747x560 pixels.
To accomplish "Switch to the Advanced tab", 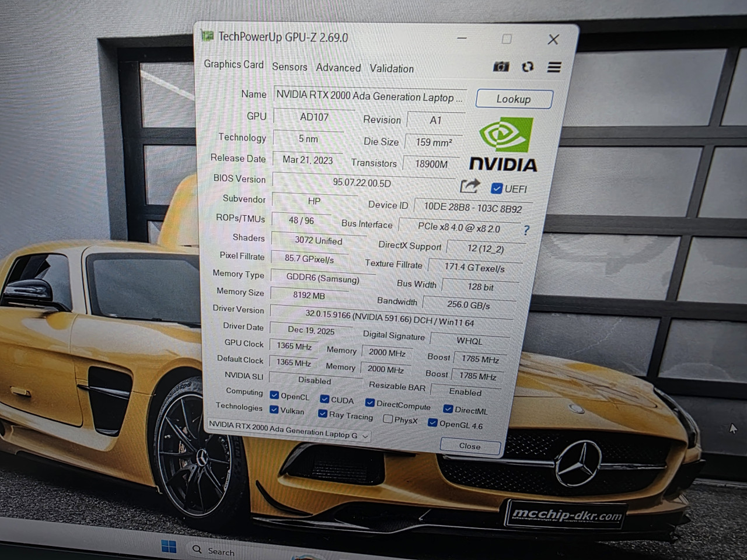I will 338,68.
